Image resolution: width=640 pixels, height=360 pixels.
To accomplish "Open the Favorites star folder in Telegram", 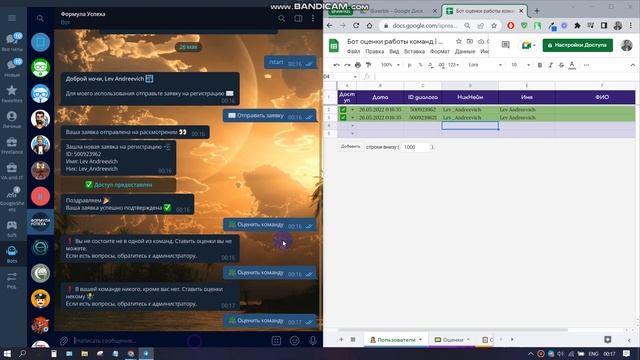I will (12, 93).
